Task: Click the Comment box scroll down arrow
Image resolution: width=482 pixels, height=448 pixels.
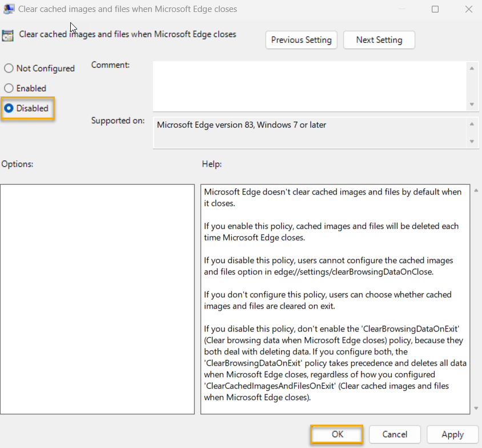Action: pyautogui.click(x=472, y=104)
